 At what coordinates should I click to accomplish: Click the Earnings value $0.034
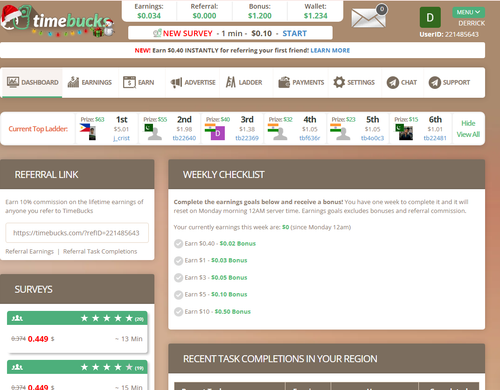click(149, 16)
